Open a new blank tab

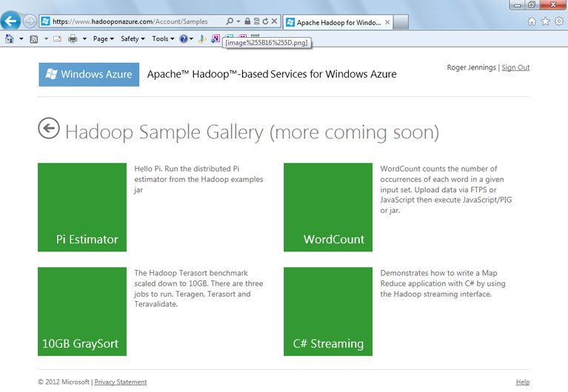(401, 22)
